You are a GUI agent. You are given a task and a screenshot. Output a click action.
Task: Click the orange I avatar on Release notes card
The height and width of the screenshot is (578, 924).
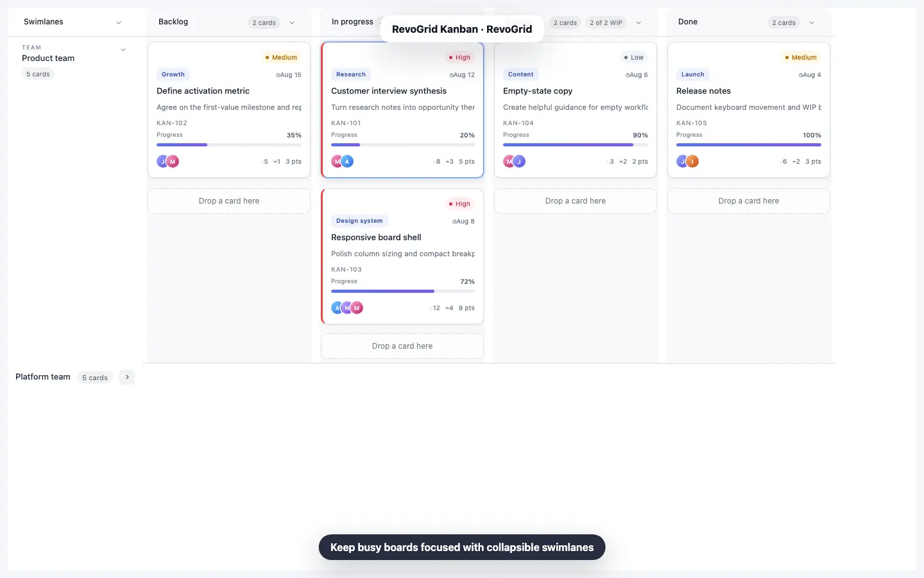(x=692, y=162)
